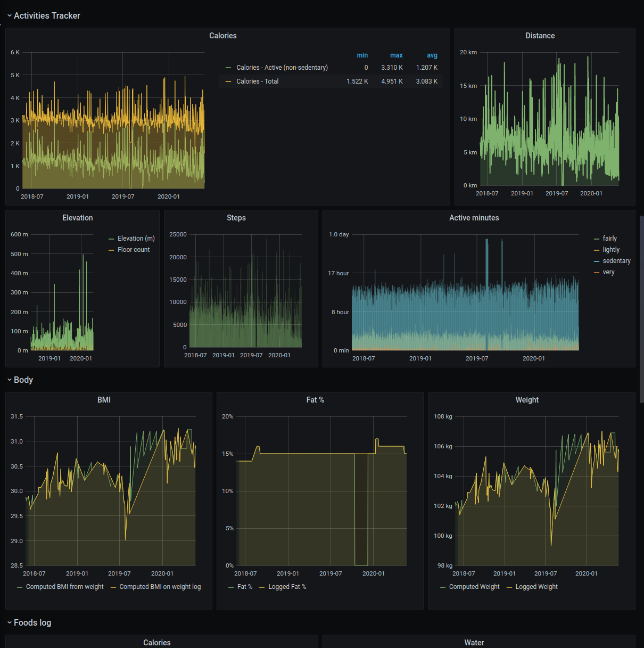Toggle Computed Weight legend entry
644x648 pixels.
[474, 587]
